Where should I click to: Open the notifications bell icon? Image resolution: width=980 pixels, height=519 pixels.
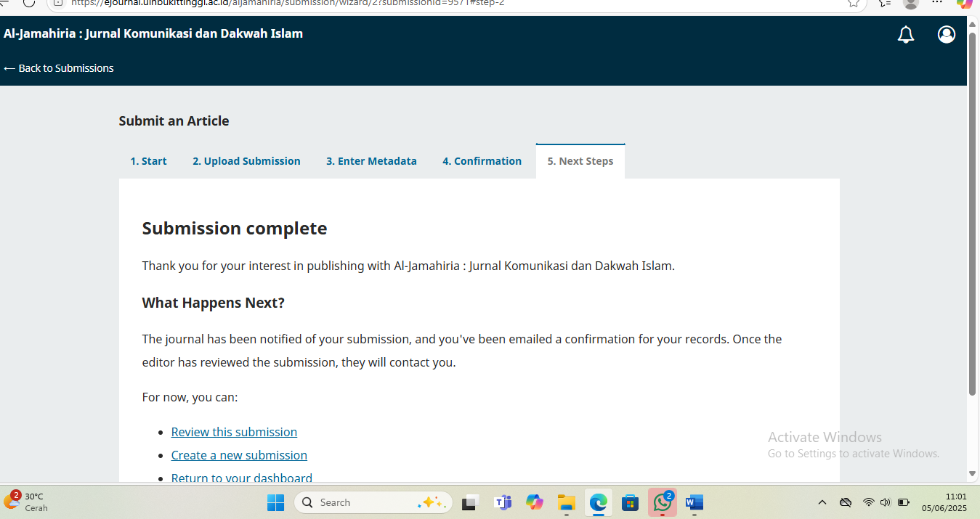(x=906, y=35)
